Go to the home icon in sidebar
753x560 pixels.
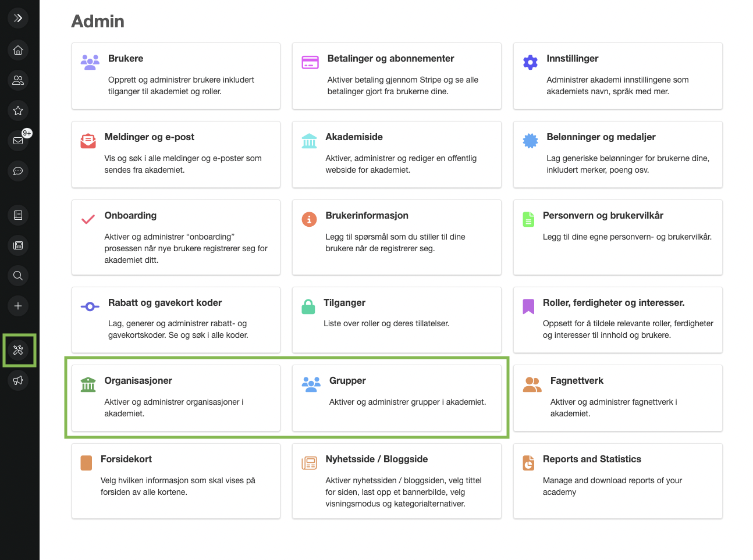click(18, 50)
